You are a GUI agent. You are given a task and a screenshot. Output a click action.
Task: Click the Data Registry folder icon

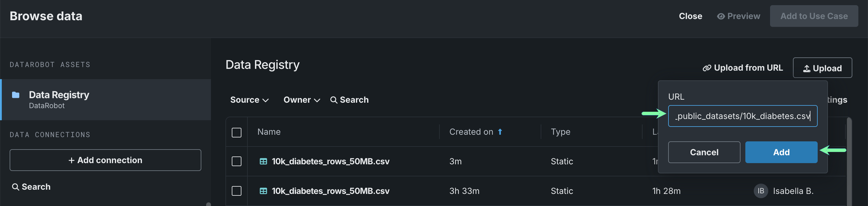(x=15, y=95)
